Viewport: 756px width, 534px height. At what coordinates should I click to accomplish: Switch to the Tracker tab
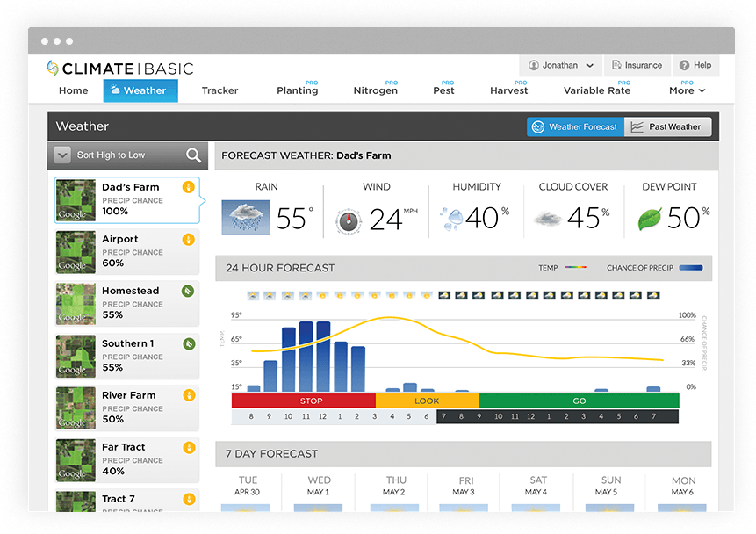tap(220, 90)
